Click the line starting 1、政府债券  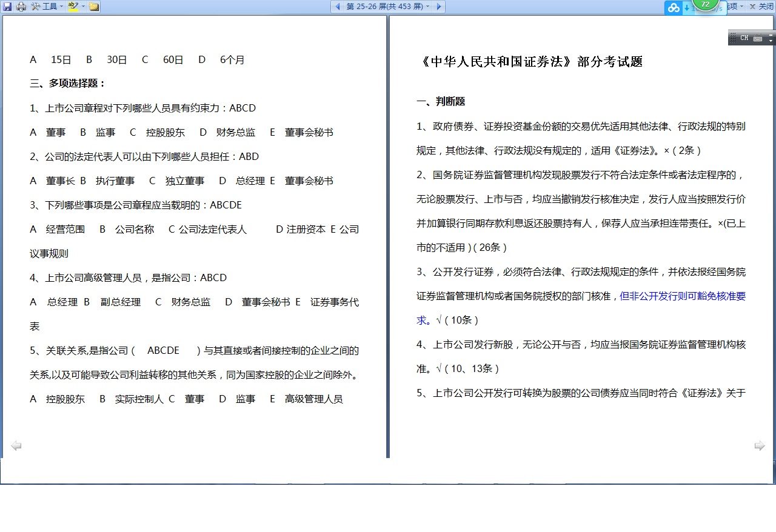(x=581, y=126)
